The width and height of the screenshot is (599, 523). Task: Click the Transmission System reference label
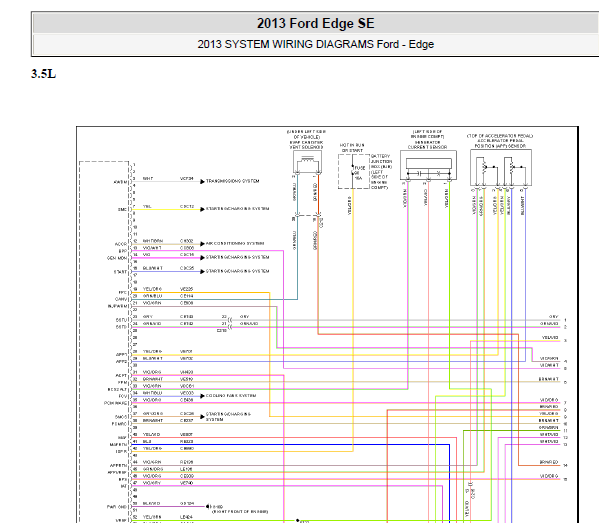[x=233, y=181]
